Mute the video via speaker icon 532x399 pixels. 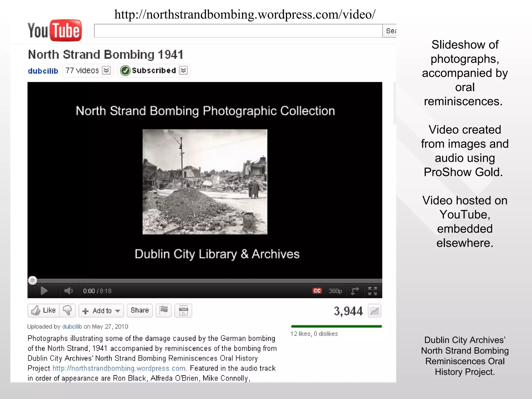[x=68, y=291]
